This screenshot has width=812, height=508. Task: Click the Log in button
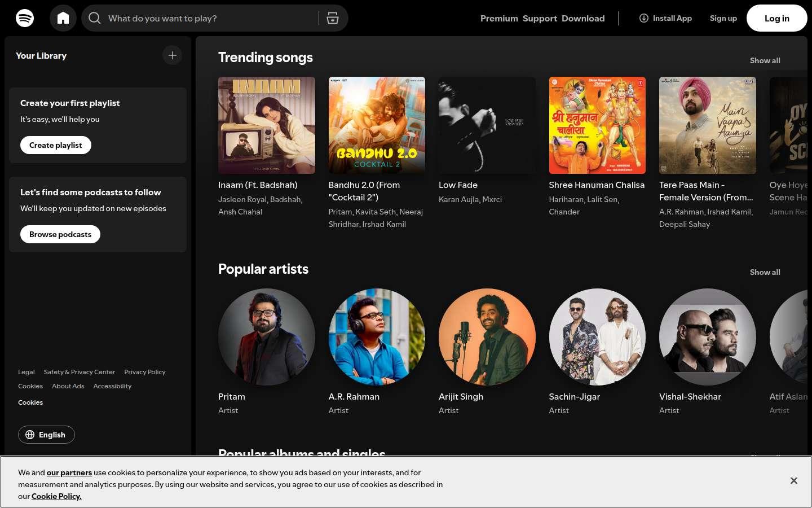click(777, 18)
